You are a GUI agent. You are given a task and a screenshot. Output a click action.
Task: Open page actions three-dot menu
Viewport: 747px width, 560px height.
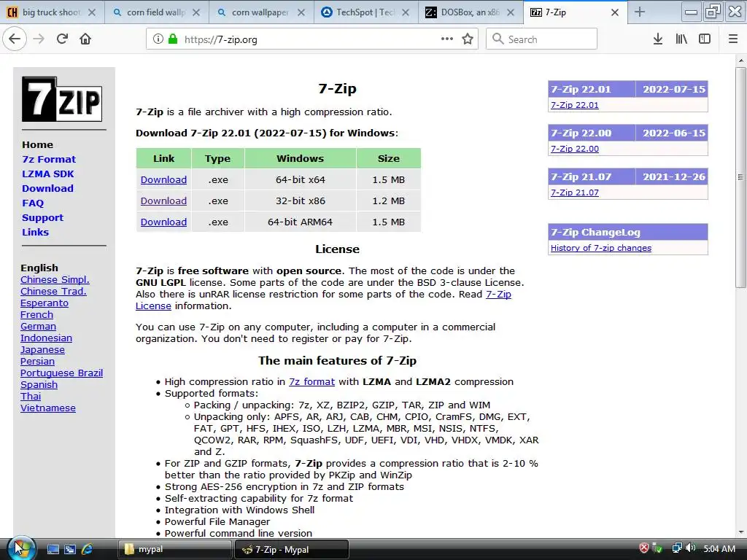click(x=447, y=39)
